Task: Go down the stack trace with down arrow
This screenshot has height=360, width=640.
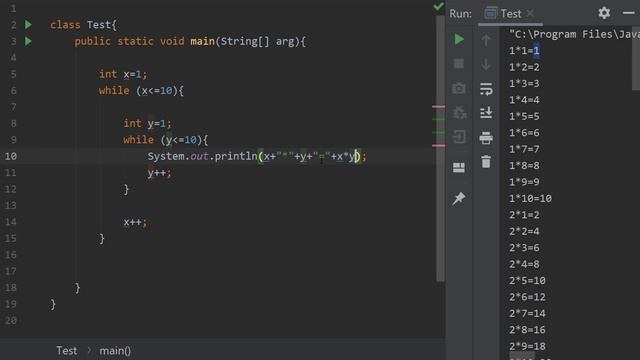Action: tap(486, 64)
